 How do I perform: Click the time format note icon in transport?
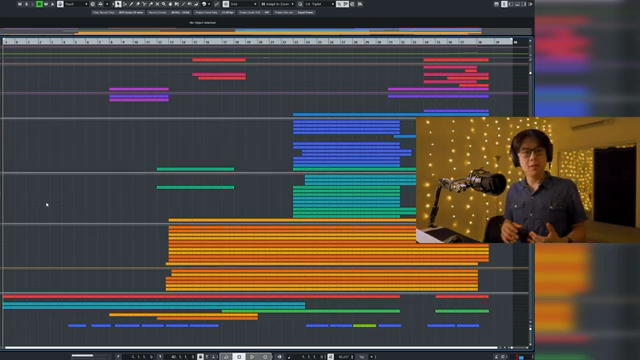pos(289,357)
